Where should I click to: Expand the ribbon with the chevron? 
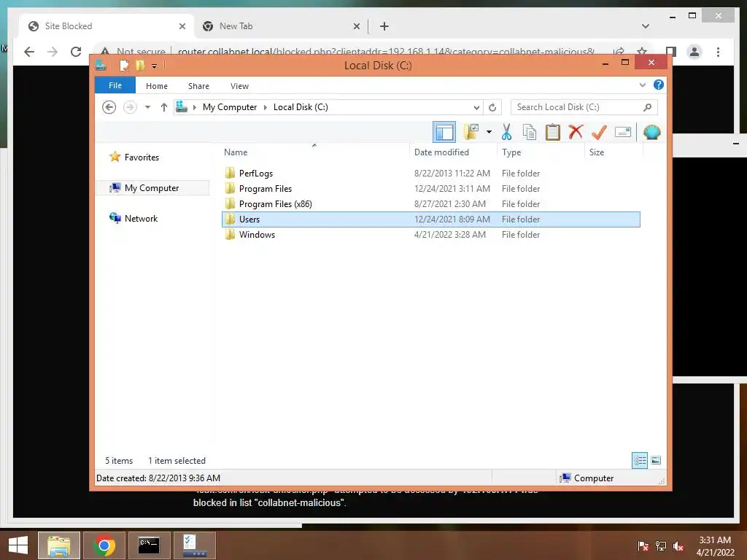[642, 85]
